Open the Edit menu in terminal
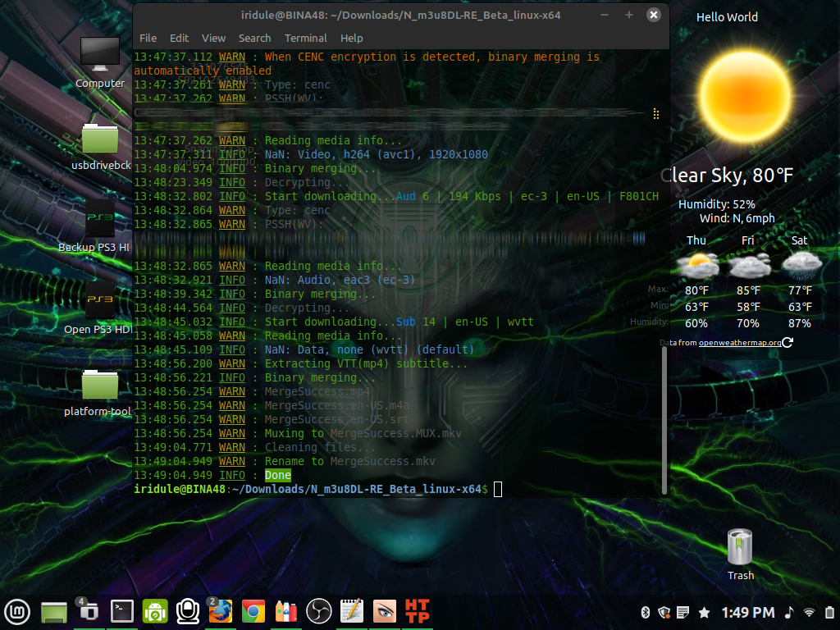The image size is (840, 630). coord(179,38)
